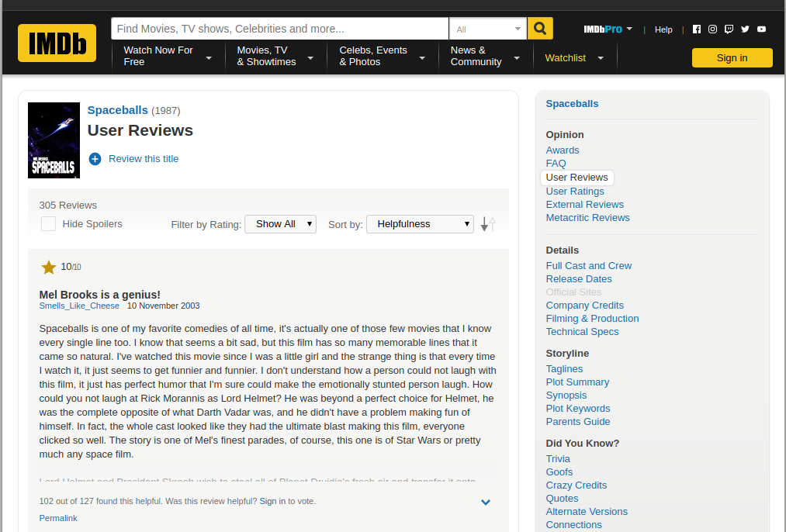Open Plot Summary link
This screenshot has width=786, height=532.
point(577,382)
